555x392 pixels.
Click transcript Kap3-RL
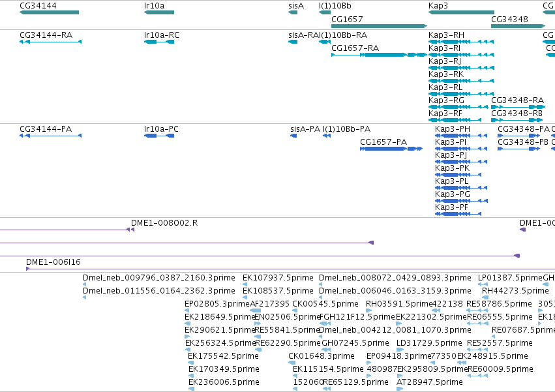(x=461, y=94)
